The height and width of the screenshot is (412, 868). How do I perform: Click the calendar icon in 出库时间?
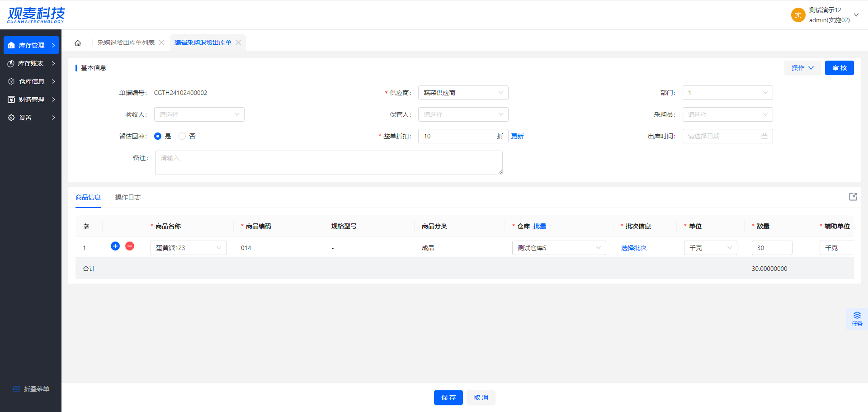764,136
